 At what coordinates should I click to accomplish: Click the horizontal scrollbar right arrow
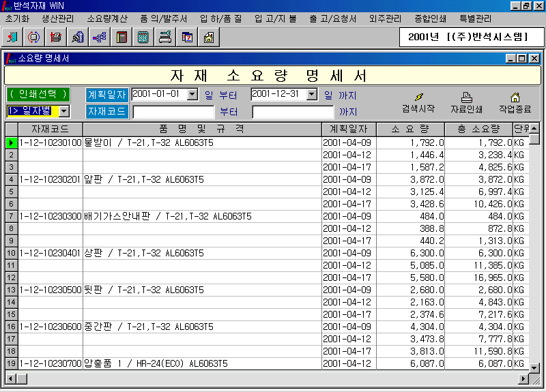[x=524, y=378]
